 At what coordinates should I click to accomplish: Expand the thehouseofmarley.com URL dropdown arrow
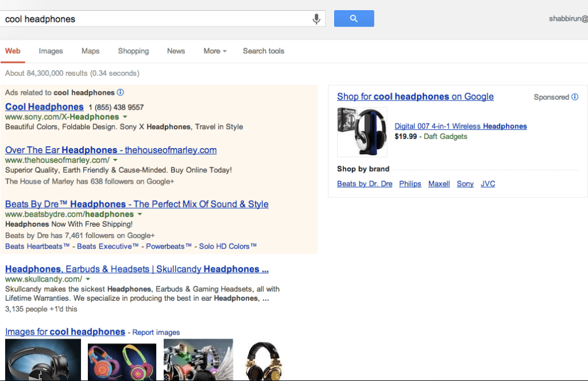115,160
